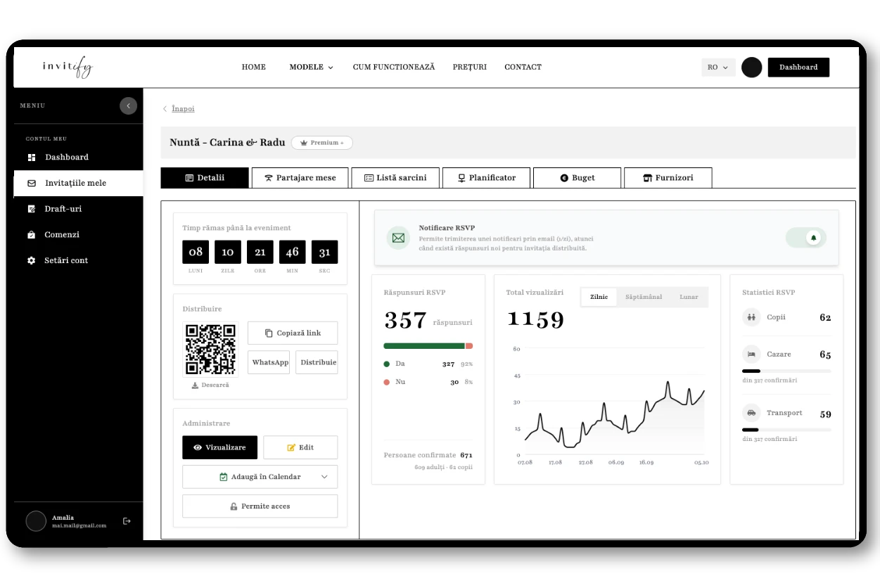Collapse the sidebar menu with the arrow
Screen dimensions: 880x588
(x=128, y=106)
